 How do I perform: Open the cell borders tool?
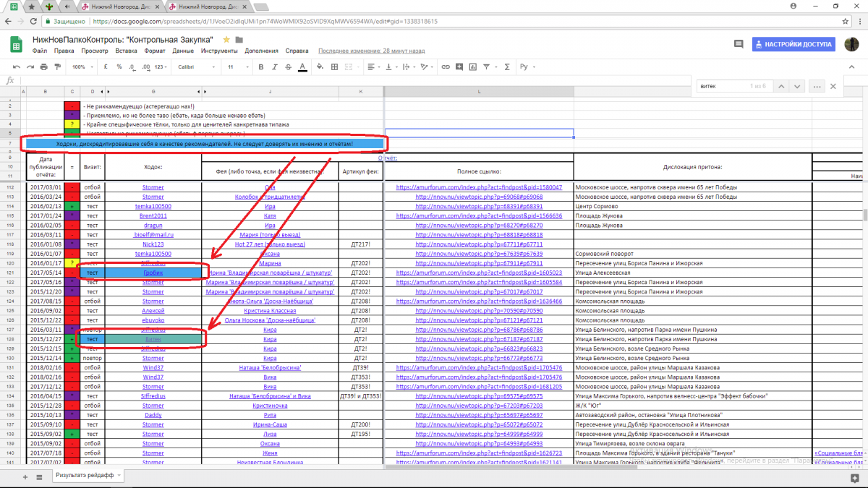point(336,67)
